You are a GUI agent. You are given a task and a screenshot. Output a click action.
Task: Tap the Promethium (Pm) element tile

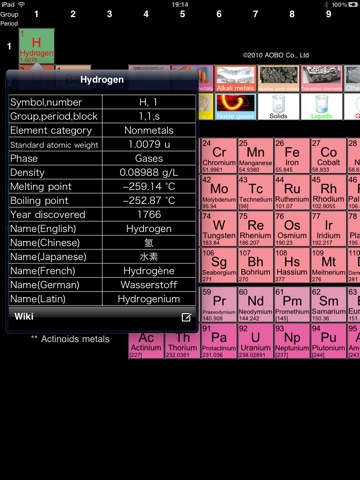coord(292,304)
